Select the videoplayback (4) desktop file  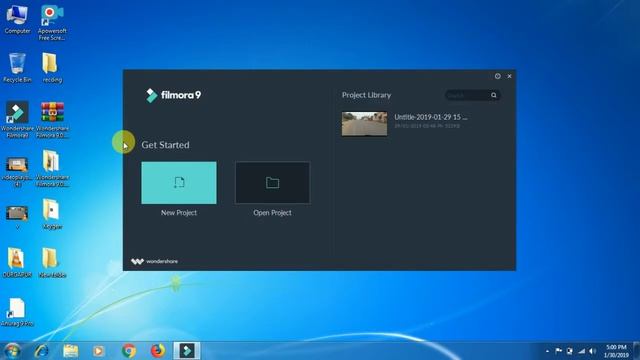pos(17,172)
